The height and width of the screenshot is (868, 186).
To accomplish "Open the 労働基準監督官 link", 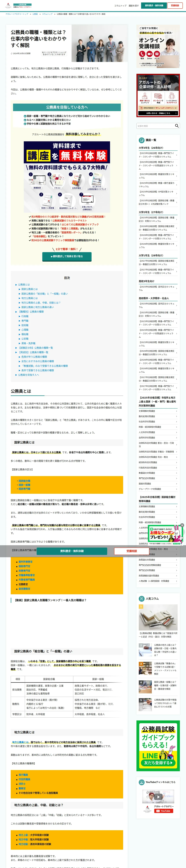I will pyautogui.click(x=27, y=575).
